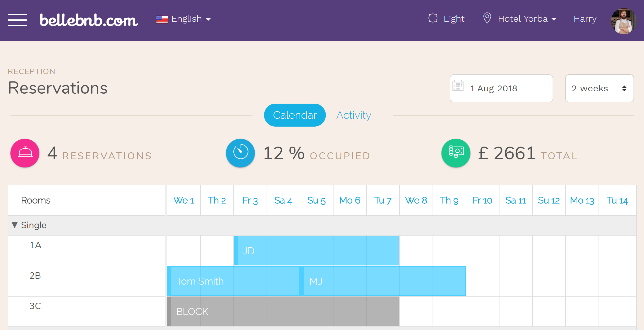The height and width of the screenshot is (330, 644).
Task: Collapse the Single room group
Action: tap(15, 225)
